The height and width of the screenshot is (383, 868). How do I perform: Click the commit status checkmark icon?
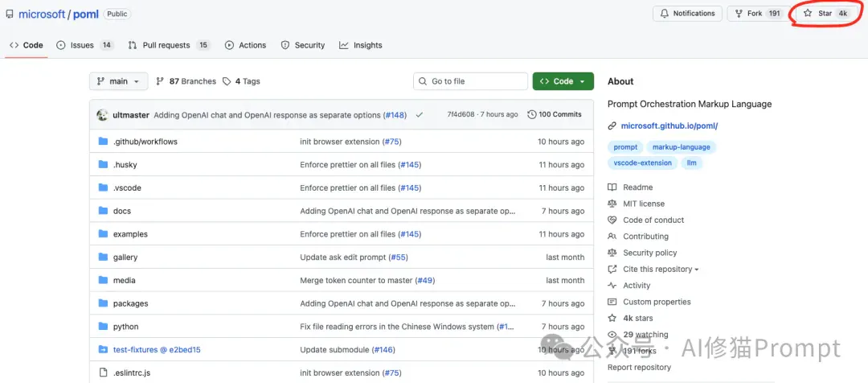click(419, 115)
